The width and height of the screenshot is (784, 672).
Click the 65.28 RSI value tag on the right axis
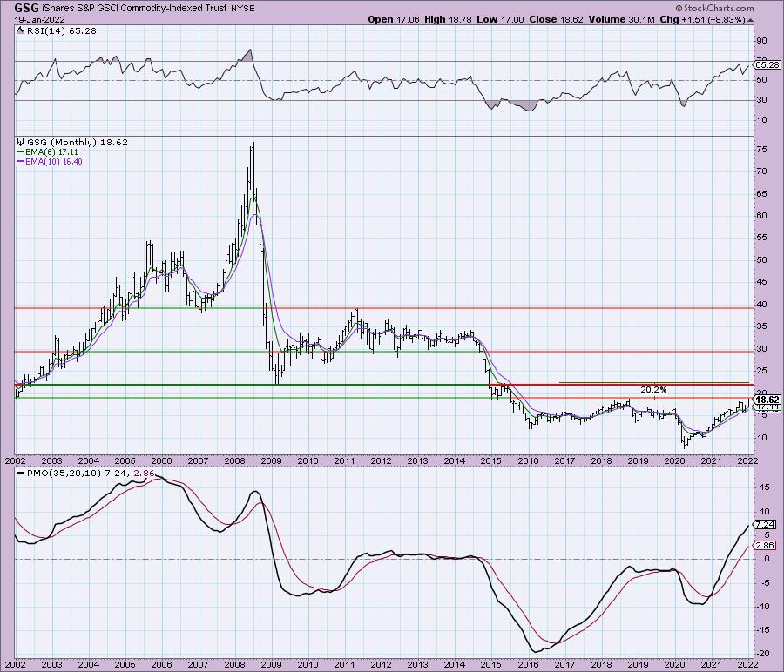767,65
